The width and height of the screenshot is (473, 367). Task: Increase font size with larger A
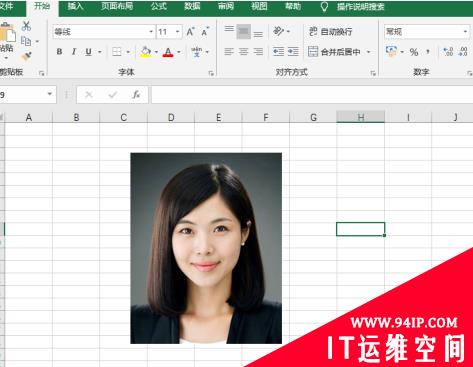190,32
